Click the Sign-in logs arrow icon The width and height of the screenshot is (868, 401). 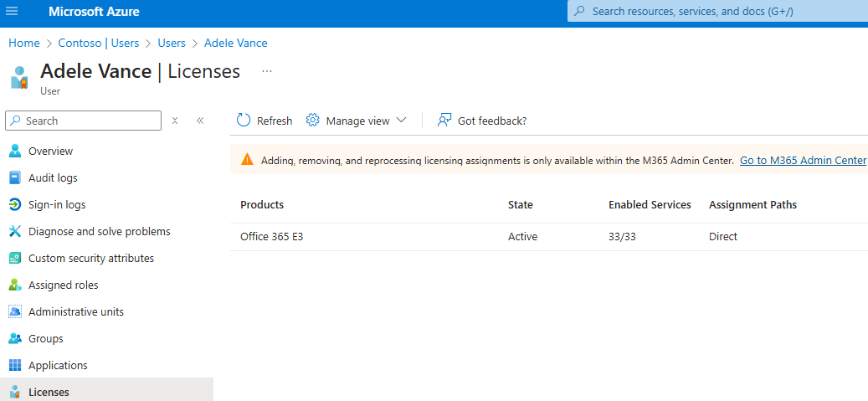click(x=15, y=205)
